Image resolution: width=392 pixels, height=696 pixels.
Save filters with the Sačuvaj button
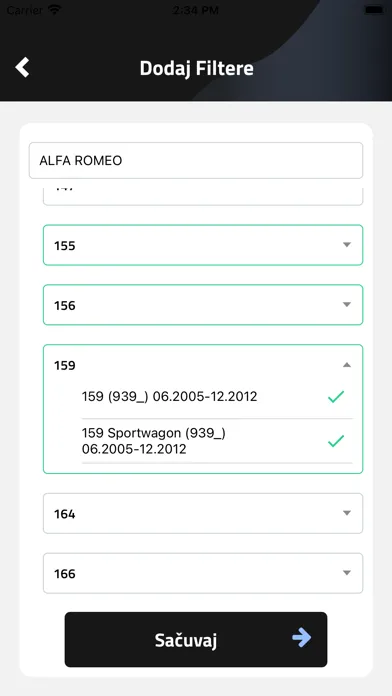(196, 640)
